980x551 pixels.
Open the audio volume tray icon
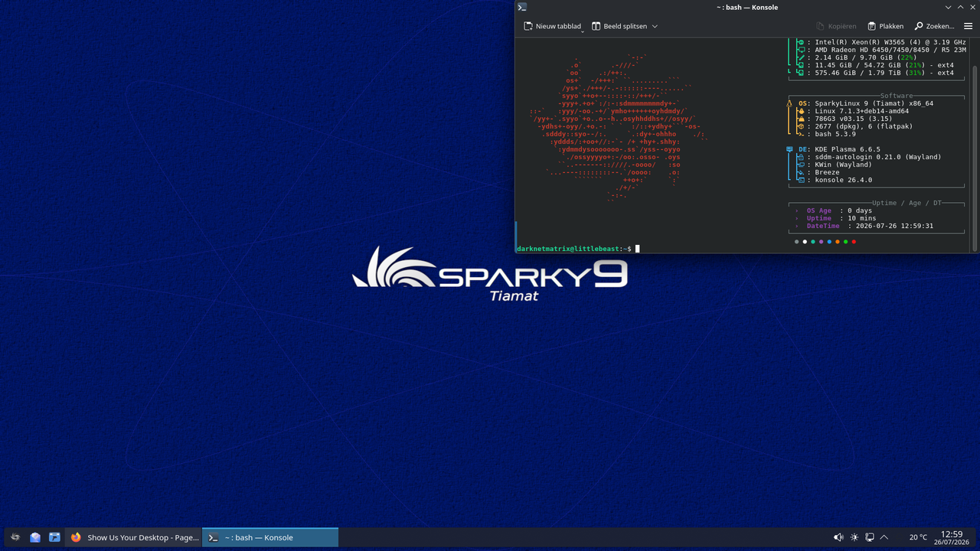838,537
